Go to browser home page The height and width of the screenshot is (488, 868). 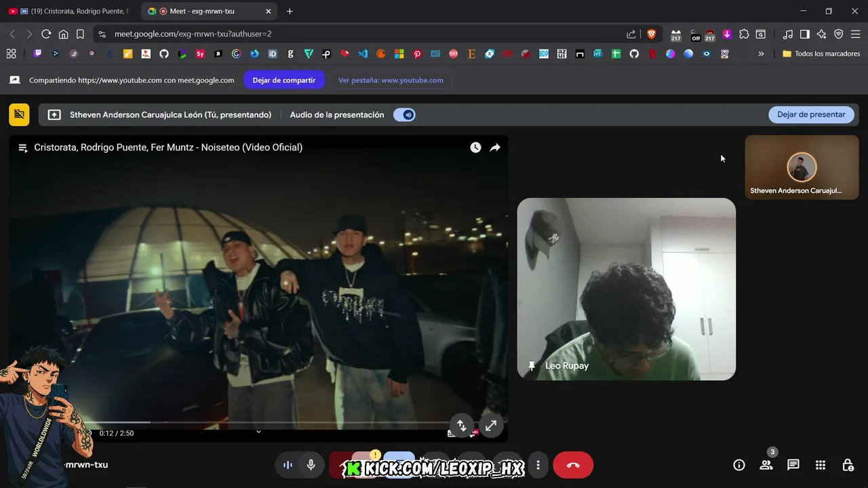coord(63,34)
